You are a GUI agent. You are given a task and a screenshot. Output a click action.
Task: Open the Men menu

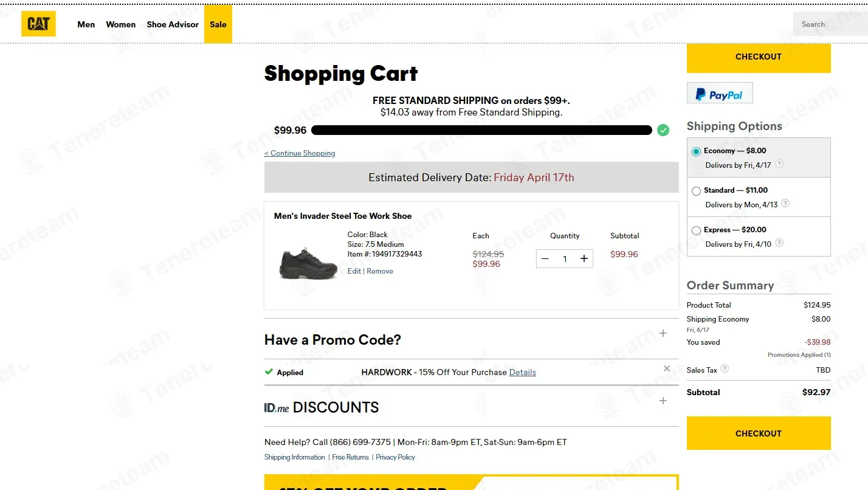coord(86,25)
